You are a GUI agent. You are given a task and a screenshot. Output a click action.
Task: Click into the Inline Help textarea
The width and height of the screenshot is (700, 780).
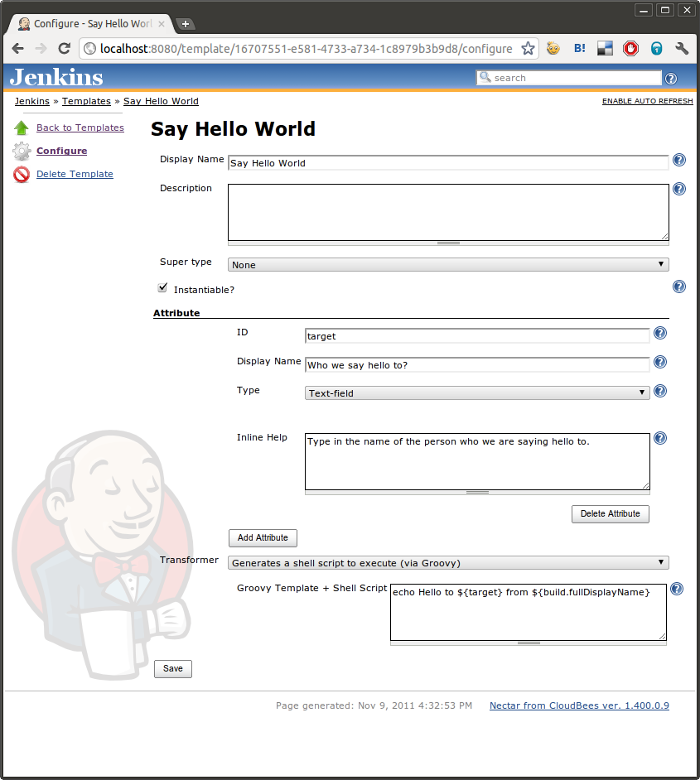click(x=477, y=461)
